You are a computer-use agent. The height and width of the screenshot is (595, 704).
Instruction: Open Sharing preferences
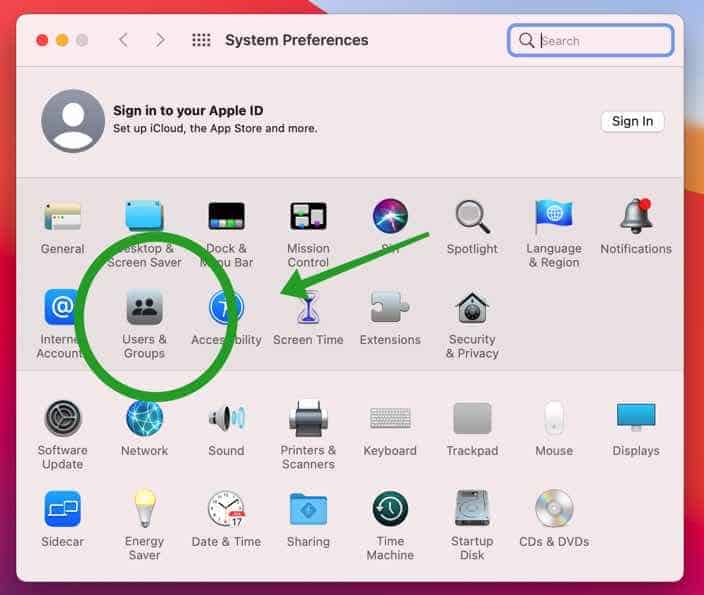pyautogui.click(x=308, y=509)
